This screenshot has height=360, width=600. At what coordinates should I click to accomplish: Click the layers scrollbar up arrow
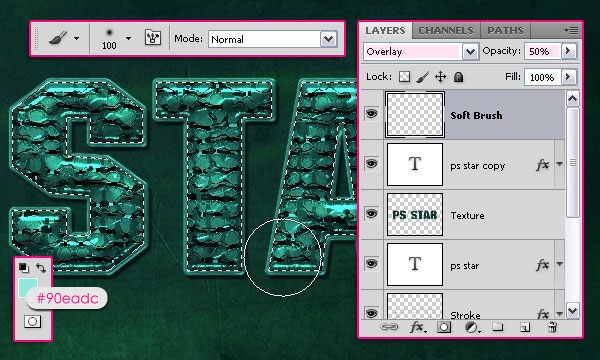point(572,99)
